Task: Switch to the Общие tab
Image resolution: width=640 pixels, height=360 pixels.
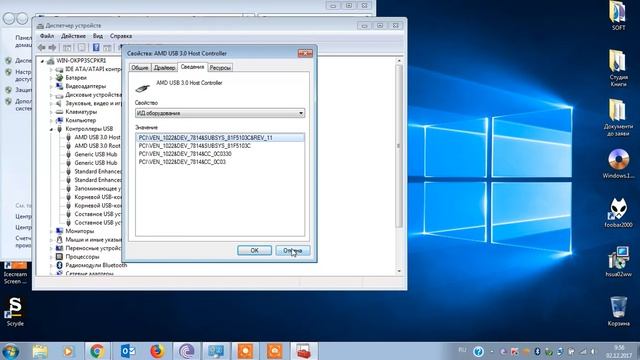Action: tap(140, 68)
